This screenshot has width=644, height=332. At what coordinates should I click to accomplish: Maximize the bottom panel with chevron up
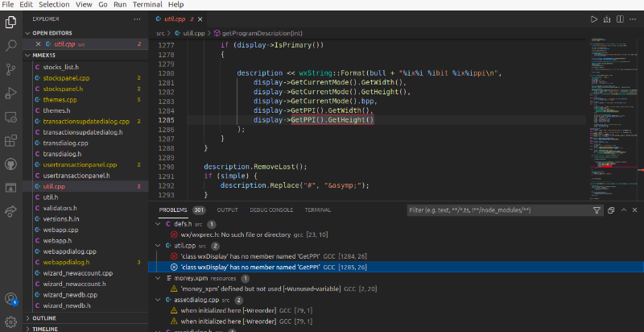[623, 210]
